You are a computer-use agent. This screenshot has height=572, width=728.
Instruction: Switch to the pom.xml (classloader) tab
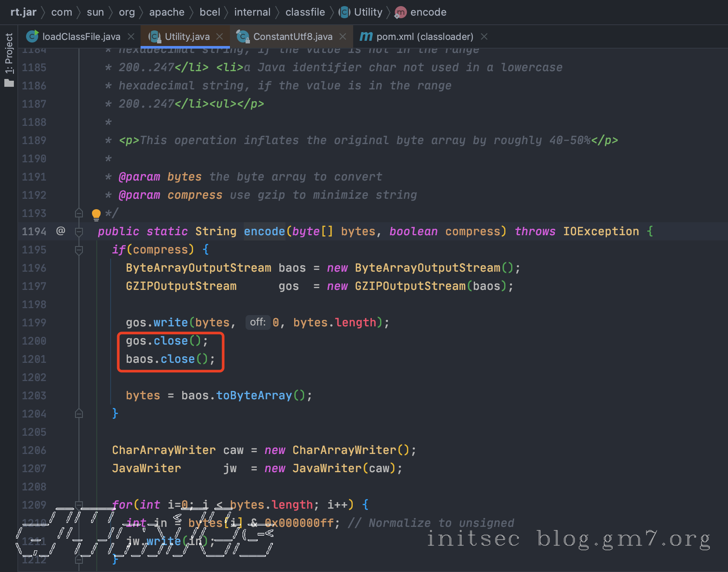[424, 36]
